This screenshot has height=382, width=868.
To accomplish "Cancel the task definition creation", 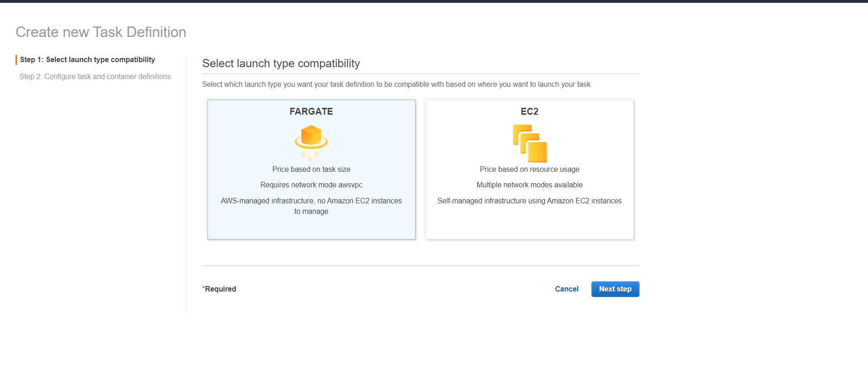I will tap(566, 289).
